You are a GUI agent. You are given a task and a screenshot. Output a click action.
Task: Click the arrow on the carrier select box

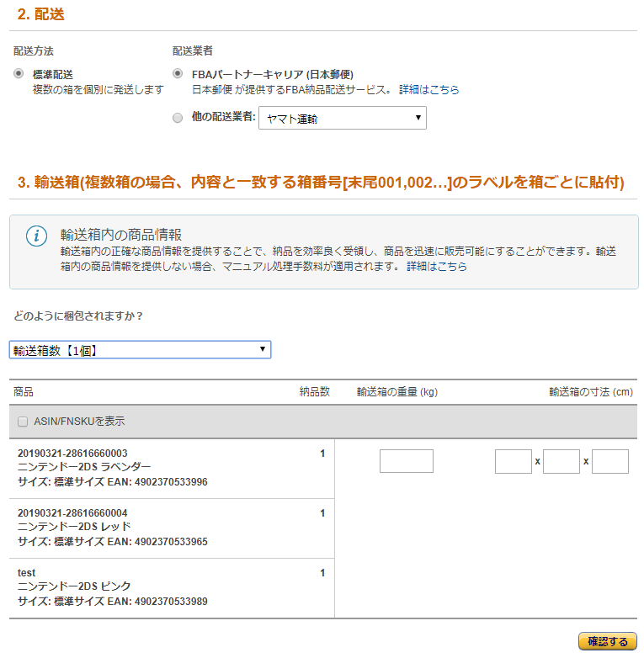click(x=418, y=118)
